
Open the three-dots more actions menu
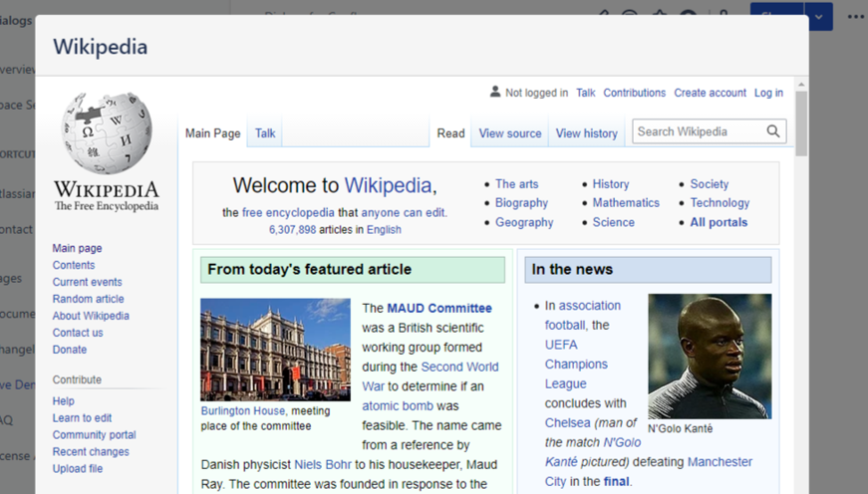tap(856, 16)
